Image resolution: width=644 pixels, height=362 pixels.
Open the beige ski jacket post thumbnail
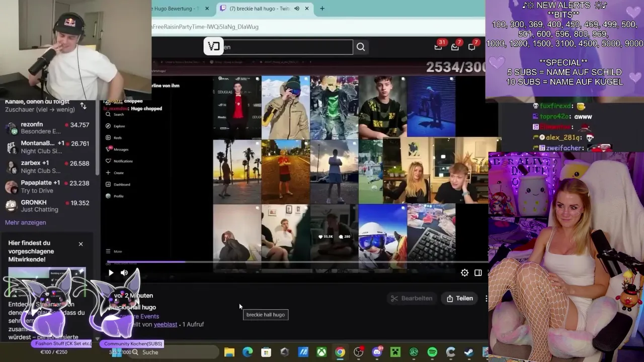coord(286,107)
